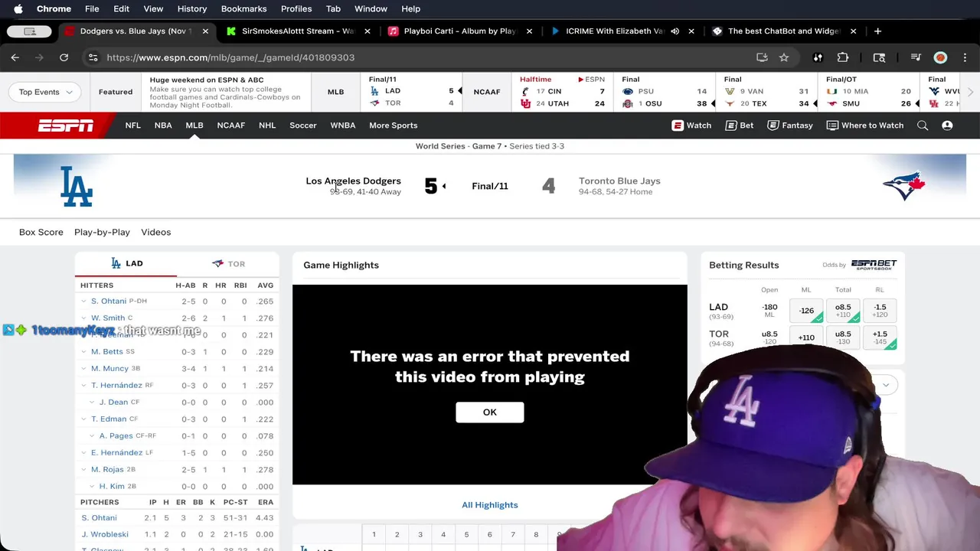The image size is (980, 551).
Task: Expand the J. Dean hitter row chevron
Action: coord(92,403)
